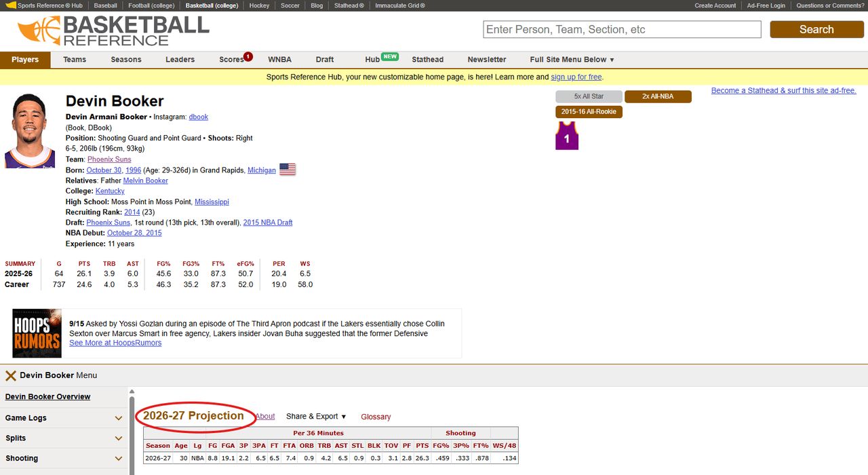Open the Soccer site link
The image size is (868, 475).
290,5
